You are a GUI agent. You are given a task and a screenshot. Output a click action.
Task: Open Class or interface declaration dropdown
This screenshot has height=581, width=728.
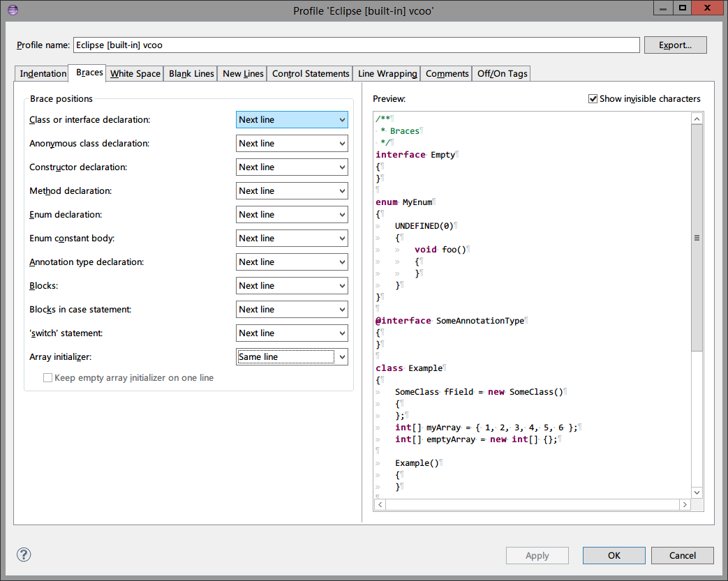pyautogui.click(x=292, y=120)
